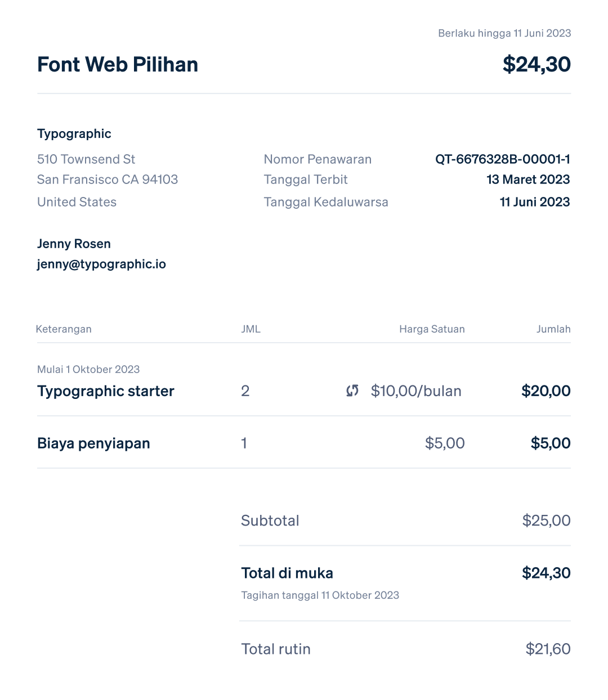The height and width of the screenshot is (700, 608).
Task: Click the Tanggal Terbit value 13 Maret 2023
Action: 528,180
